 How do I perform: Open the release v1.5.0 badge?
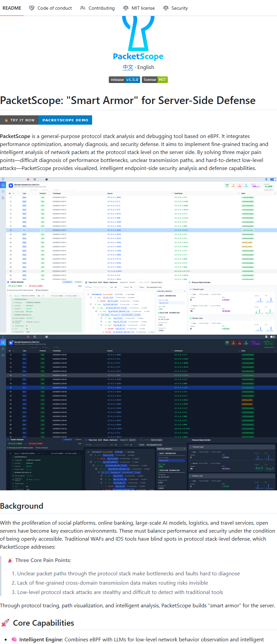click(x=124, y=80)
